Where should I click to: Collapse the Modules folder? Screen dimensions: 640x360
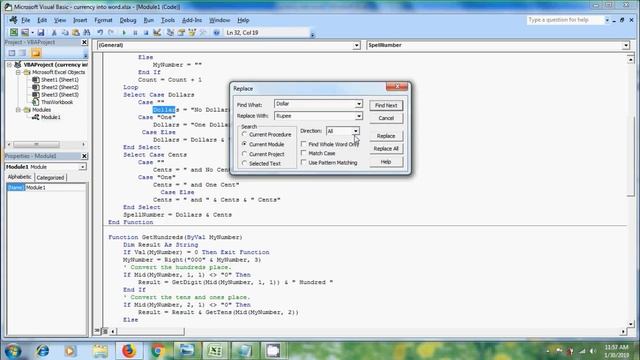tap(18, 110)
